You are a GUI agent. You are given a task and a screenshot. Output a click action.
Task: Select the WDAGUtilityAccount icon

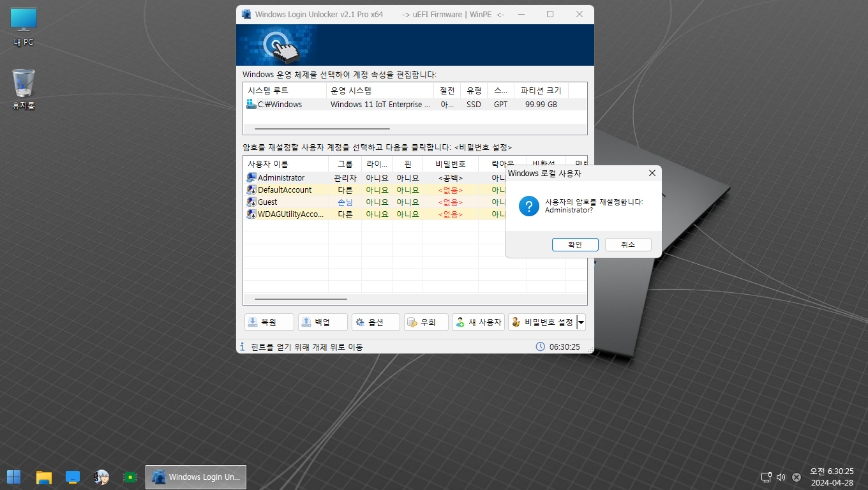[x=251, y=214]
